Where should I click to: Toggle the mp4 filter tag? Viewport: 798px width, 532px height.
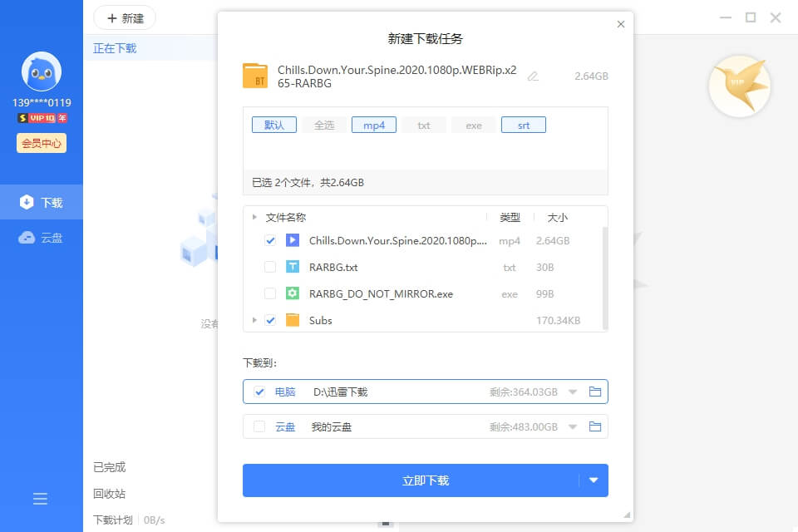click(x=374, y=125)
